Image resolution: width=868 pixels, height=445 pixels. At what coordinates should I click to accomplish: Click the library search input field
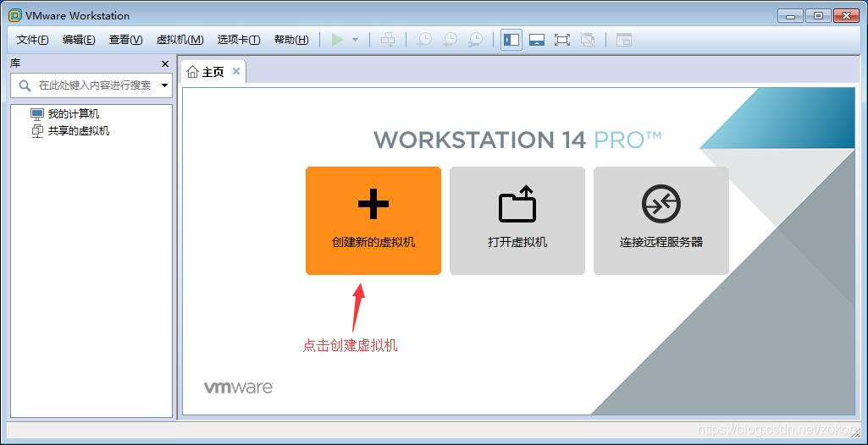coord(91,85)
